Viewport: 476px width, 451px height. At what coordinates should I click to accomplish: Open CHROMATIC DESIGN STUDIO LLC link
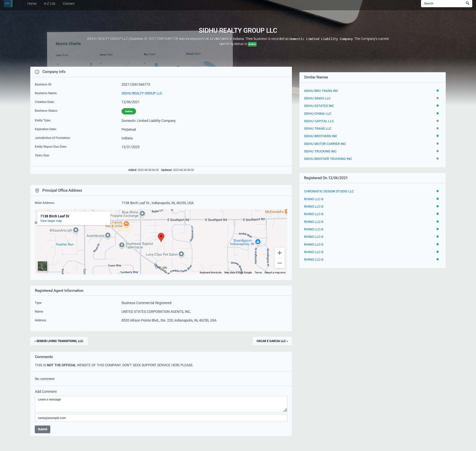point(329,191)
